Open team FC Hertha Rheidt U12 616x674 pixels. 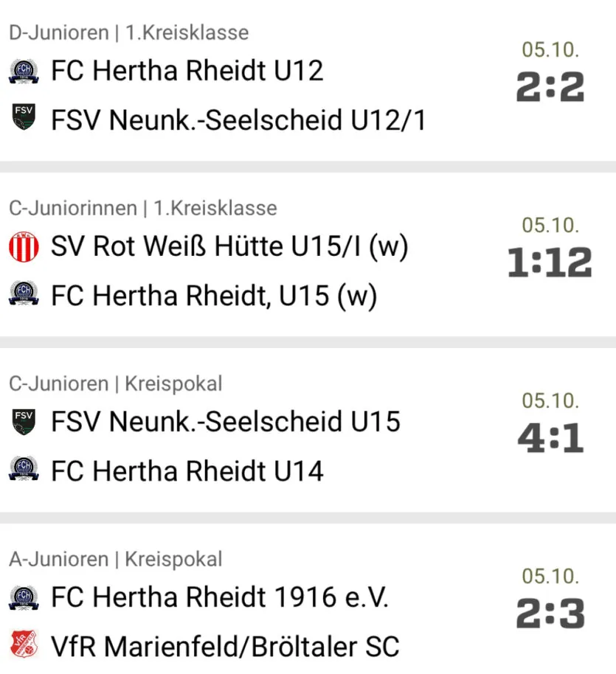(x=187, y=71)
